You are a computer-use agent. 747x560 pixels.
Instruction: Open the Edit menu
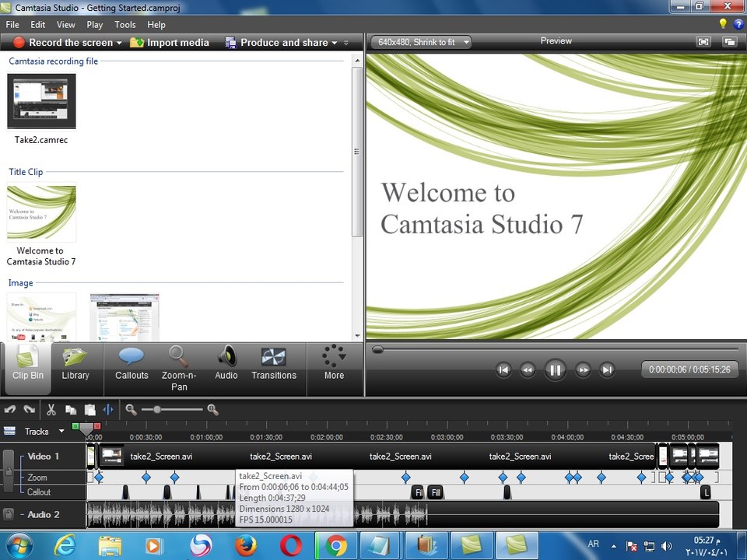coord(37,25)
